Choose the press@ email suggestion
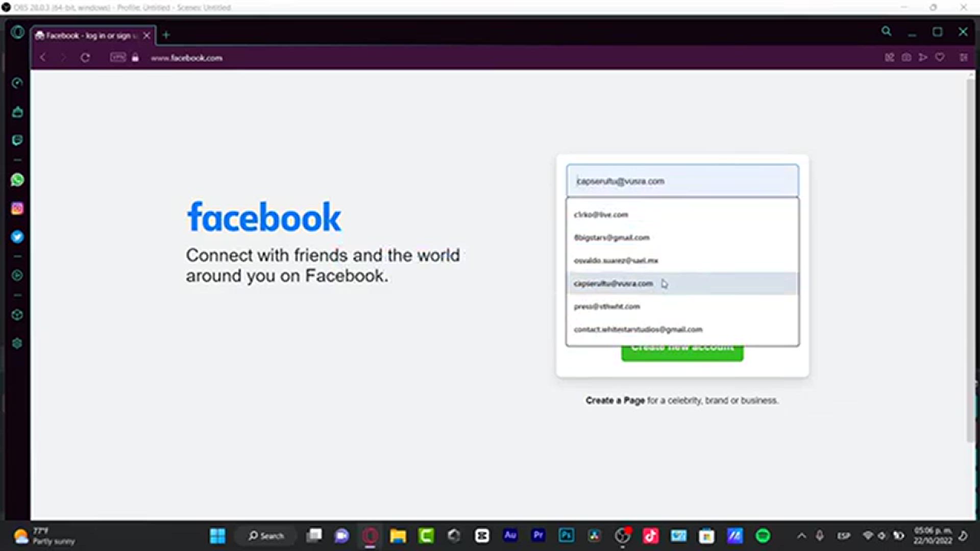The height and width of the screenshot is (551, 980). point(607,307)
